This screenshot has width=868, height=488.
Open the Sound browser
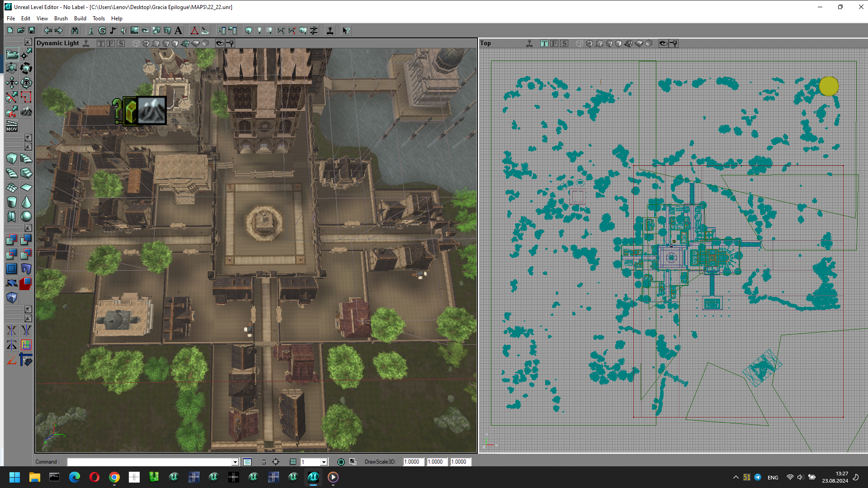point(124,30)
